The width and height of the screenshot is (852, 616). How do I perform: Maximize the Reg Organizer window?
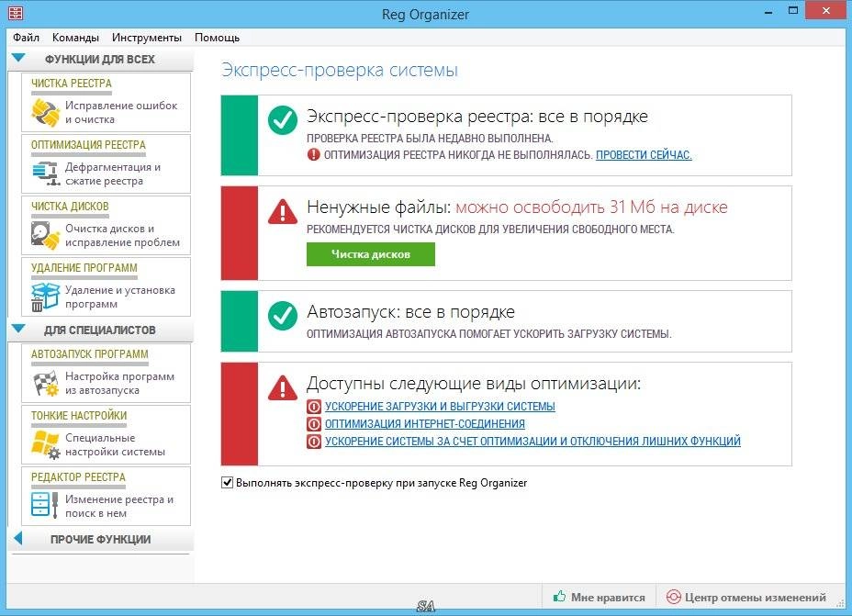(793, 11)
